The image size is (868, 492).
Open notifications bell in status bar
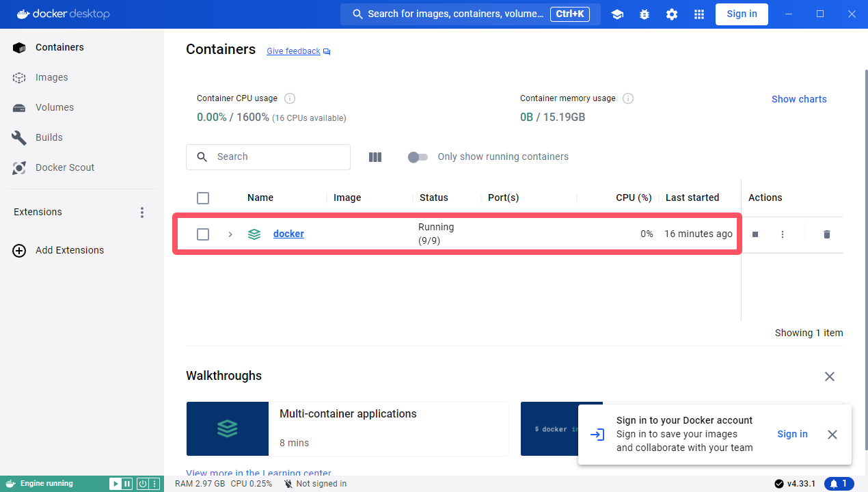pos(839,484)
